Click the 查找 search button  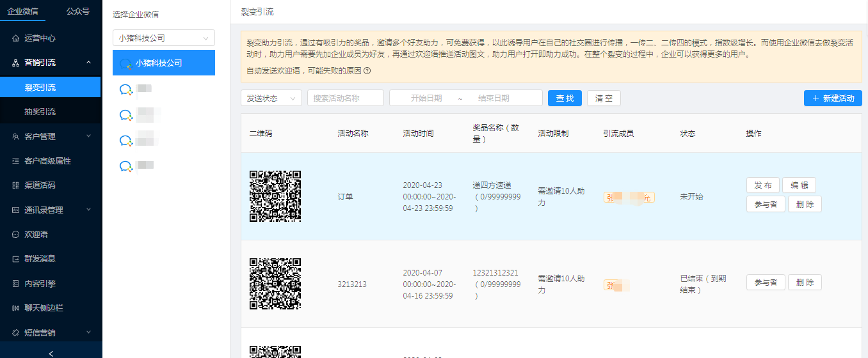point(565,98)
